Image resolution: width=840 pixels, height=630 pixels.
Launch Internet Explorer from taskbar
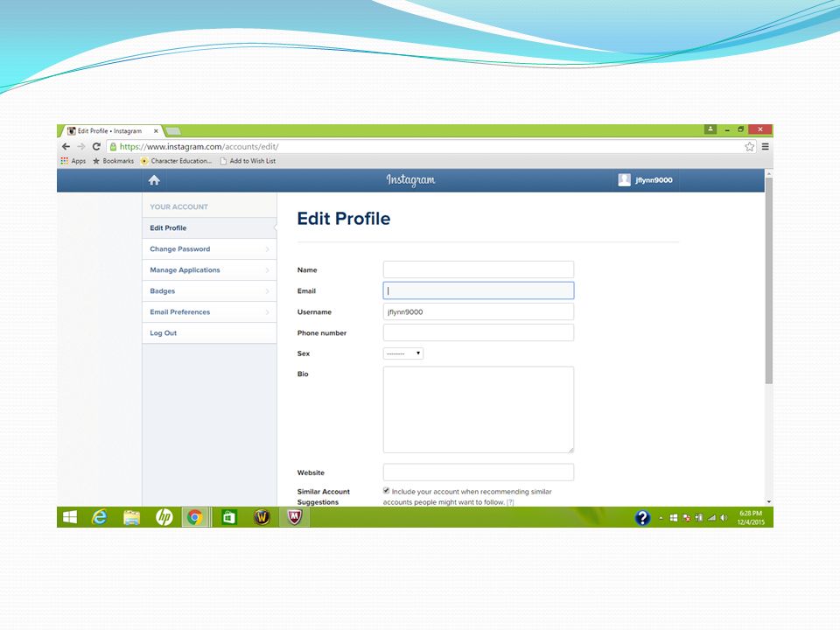point(100,517)
